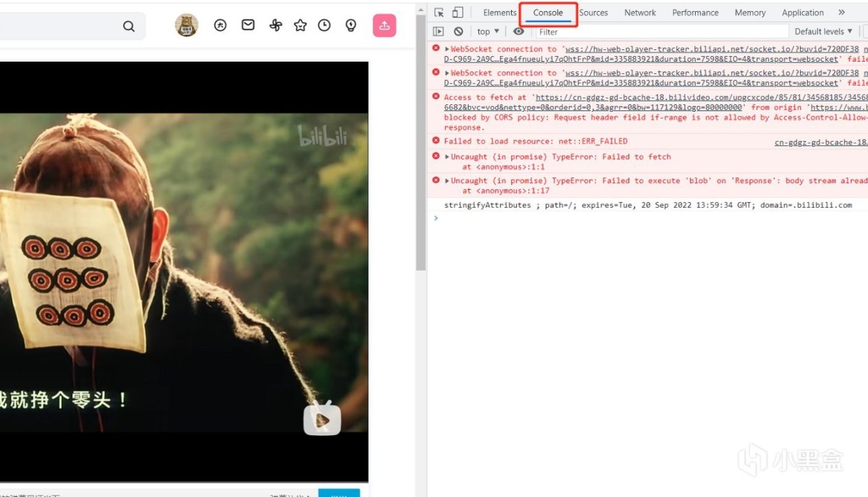Open the messages envelope icon

coord(248,25)
